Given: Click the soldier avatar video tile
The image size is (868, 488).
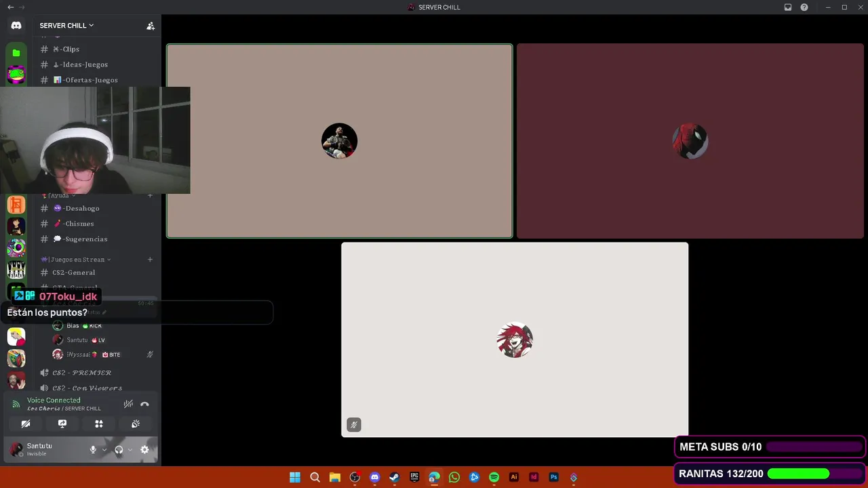Looking at the screenshot, I should point(339,141).
